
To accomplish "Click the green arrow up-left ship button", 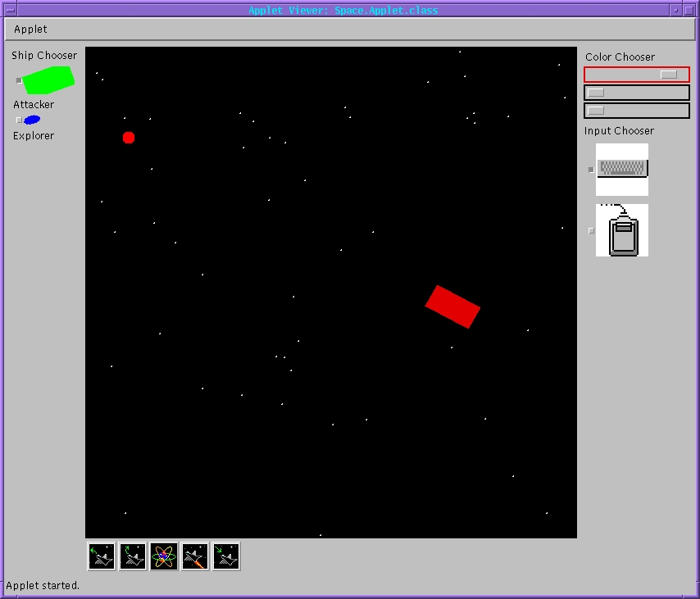I will click(102, 556).
